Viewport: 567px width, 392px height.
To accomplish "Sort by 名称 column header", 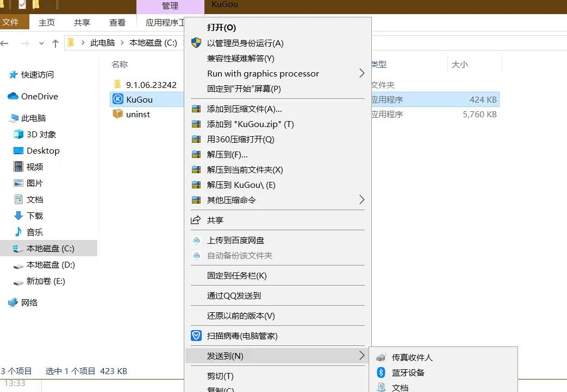I will tap(120, 64).
